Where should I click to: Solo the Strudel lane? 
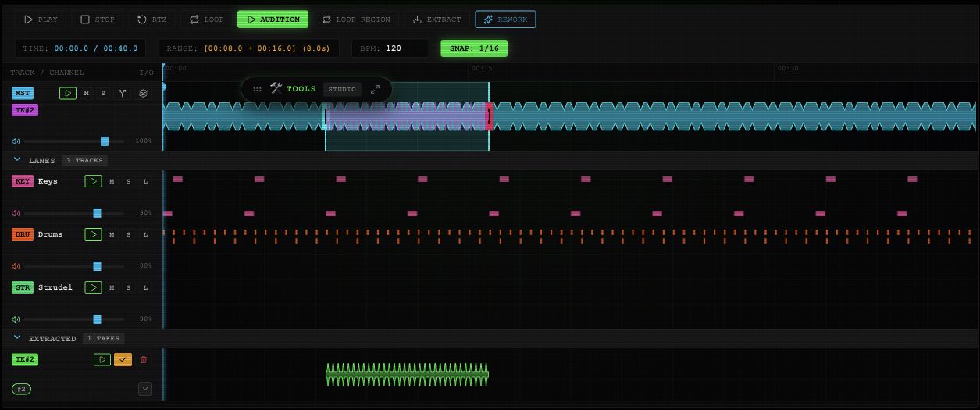point(129,287)
